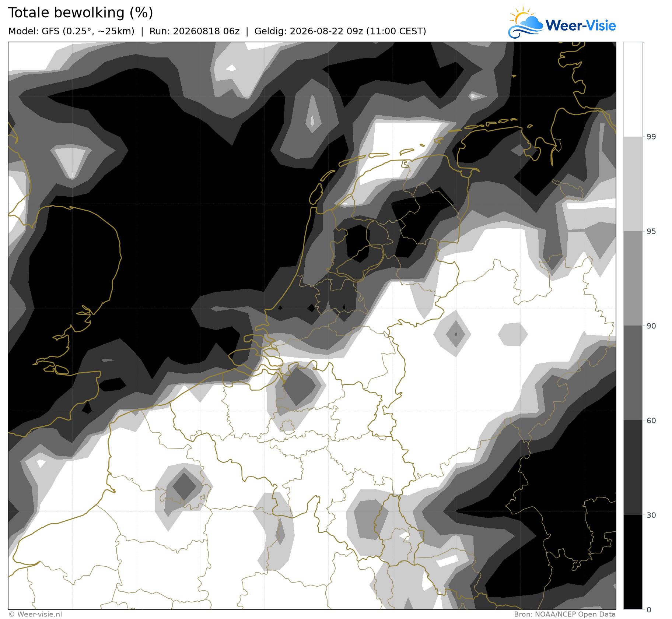Click the 30 tick label on the colorbar

651,515
